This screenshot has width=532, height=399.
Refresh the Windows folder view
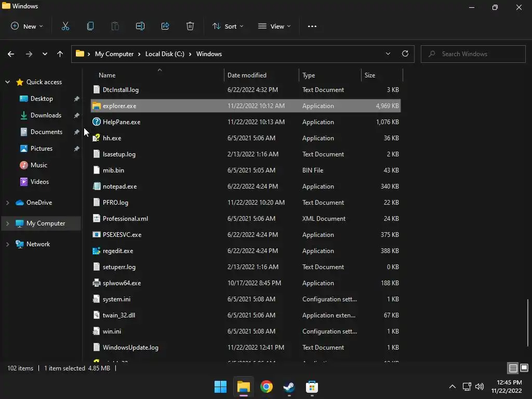(405, 54)
